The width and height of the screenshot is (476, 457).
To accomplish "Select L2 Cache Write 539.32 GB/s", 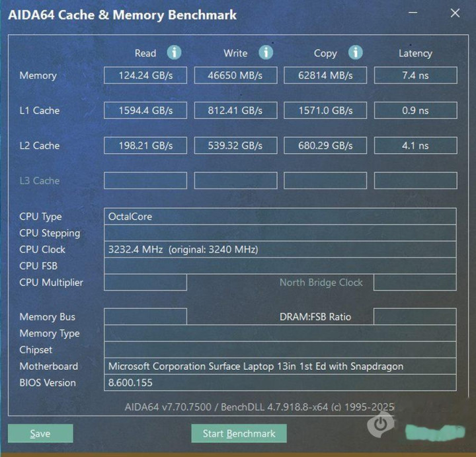I will pos(235,145).
